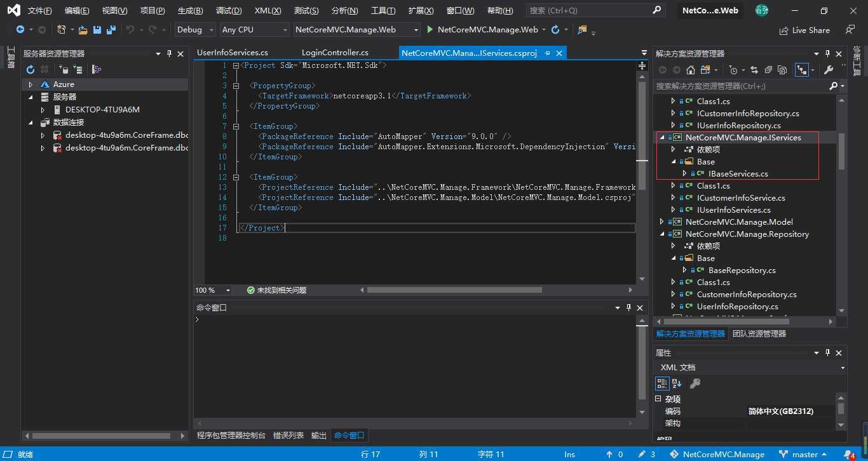Expand NetCoreMVC.Manage.Model project node
868x461 pixels.
pos(662,222)
